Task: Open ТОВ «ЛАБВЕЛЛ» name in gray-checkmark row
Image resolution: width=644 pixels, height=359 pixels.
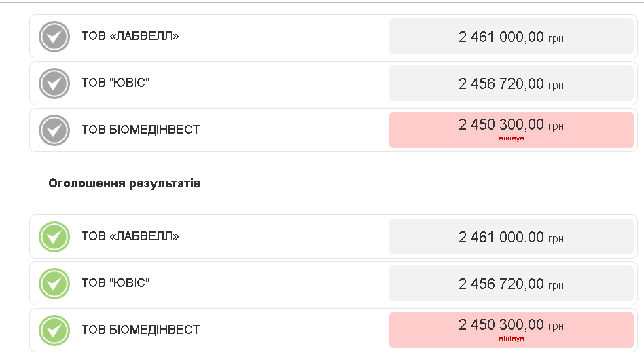Action: click(x=130, y=36)
